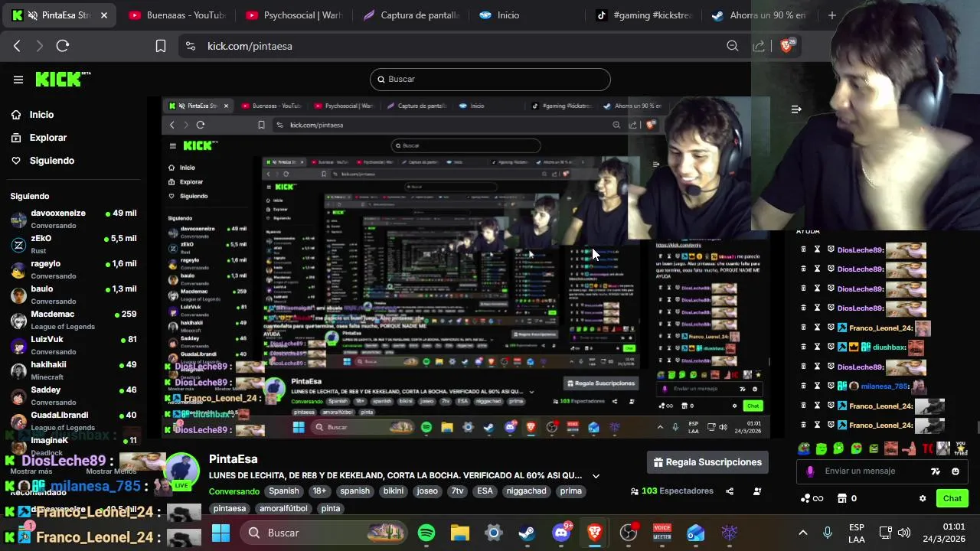This screenshot has height=551, width=980.
Task: Delete milanesa_785's message with trash icon
Action: tap(803, 386)
